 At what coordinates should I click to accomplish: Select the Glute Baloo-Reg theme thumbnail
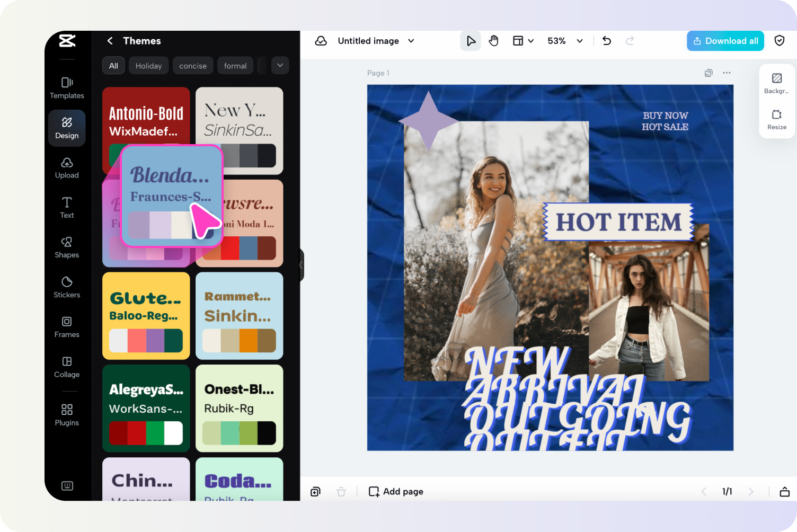[146, 315]
